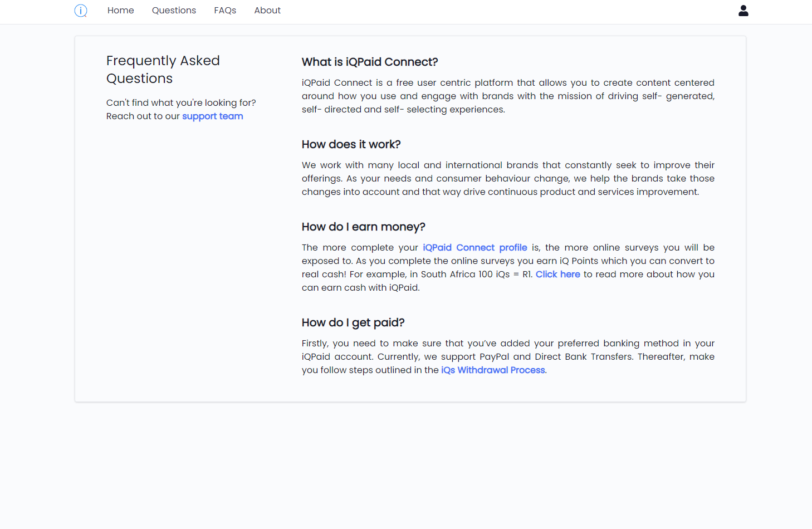Viewport: 812px width, 529px height.
Task: Open the Questions nav item
Action: click(174, 11)
